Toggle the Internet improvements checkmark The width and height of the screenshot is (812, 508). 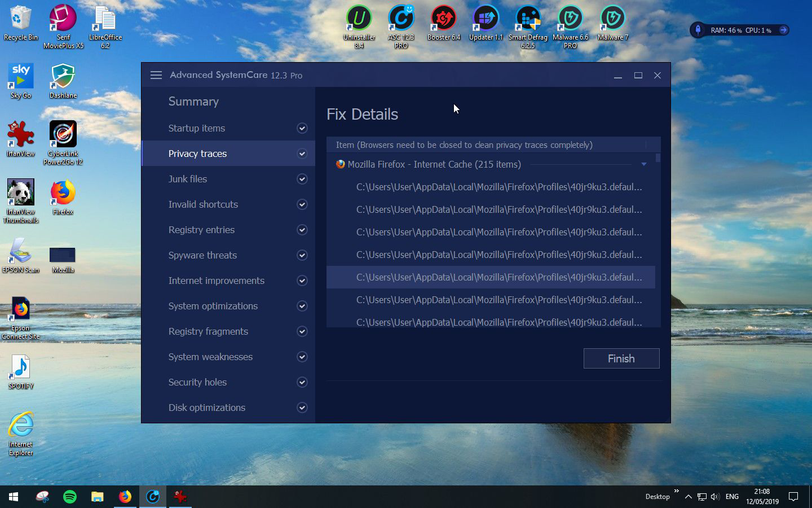pos(302,281)
